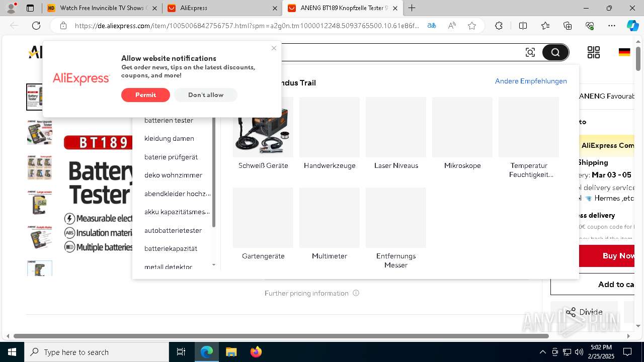Open the Handwerkzeuge category
Image resolution: width=644 pixels, height=362 pixels.
[x=330, y=134]
